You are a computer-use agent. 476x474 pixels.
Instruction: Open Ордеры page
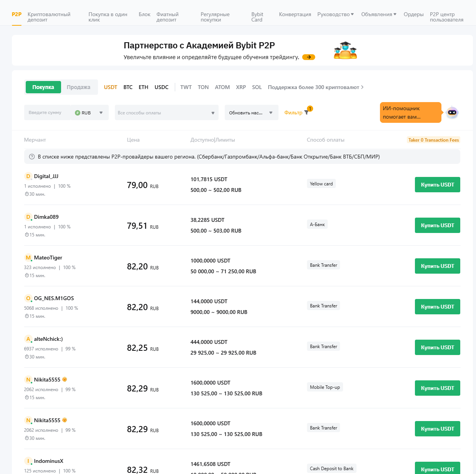(x=414, y=14)
